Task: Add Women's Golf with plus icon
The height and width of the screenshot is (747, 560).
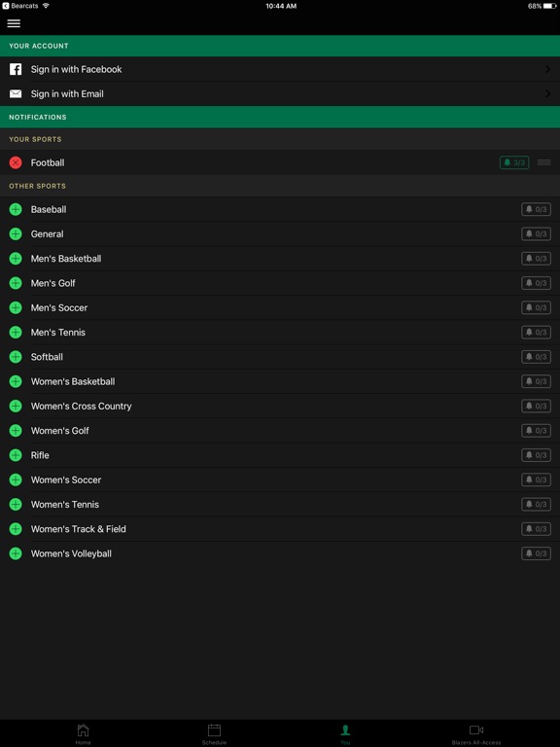Action: [x=16, y=431]
